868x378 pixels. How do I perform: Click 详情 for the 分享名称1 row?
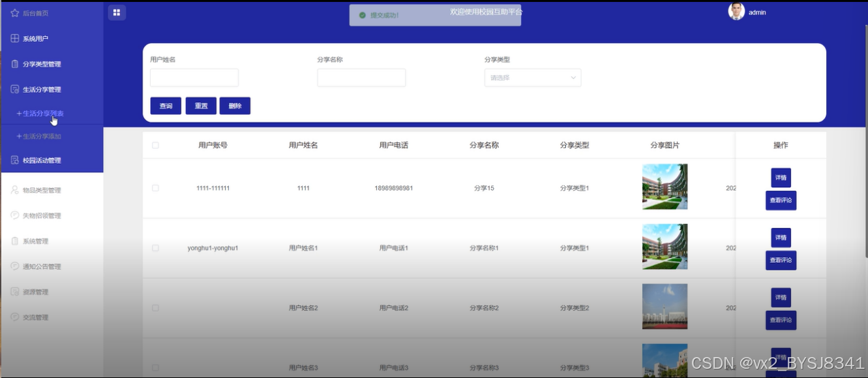pos(781,238)
